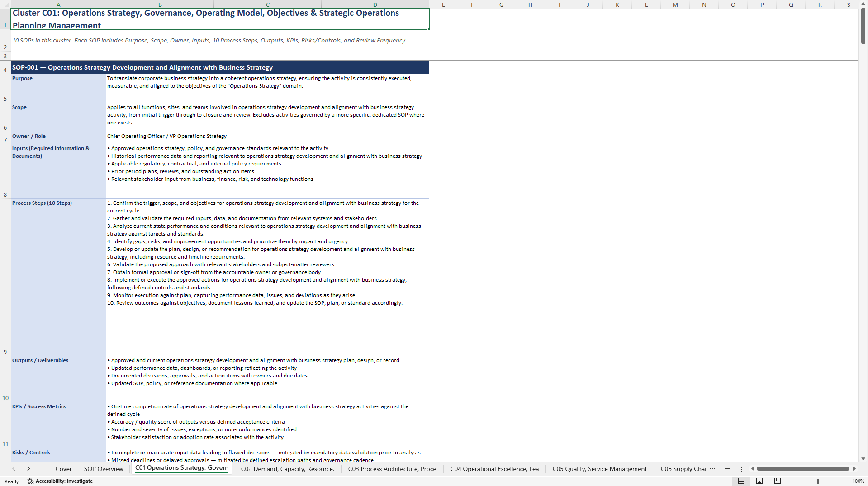The height and width of the screenshot is (486, 868).
Task: Click the horizontal scrollbar thumb
Action: tap(803, 469)
